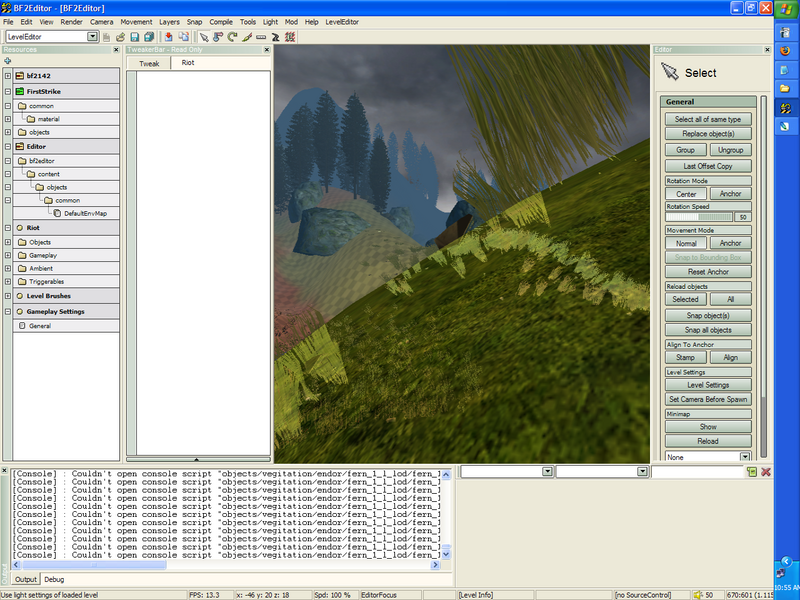This screenshot has width=800, height=600.
Task: Click the network tray icon
Action: [x=781, y=573]
